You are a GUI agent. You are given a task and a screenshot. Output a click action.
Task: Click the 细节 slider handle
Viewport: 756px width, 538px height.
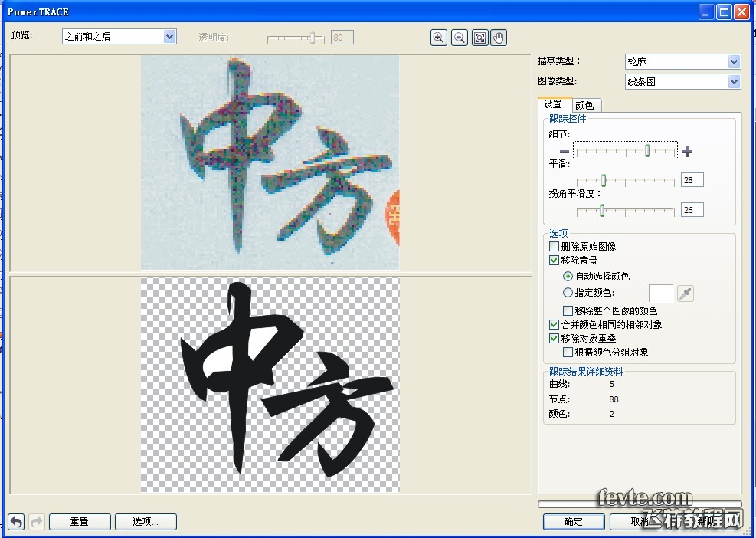point(647,150)
